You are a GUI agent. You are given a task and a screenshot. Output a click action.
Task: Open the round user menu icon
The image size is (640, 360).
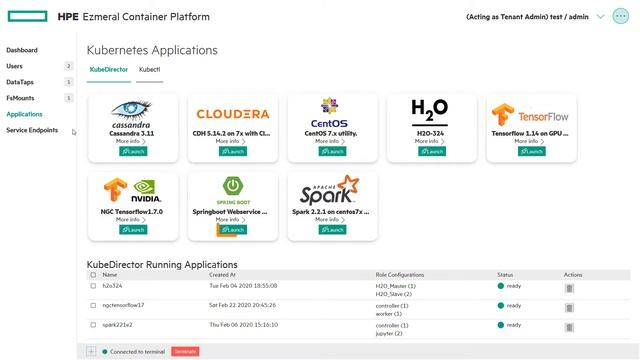[620, 16]
